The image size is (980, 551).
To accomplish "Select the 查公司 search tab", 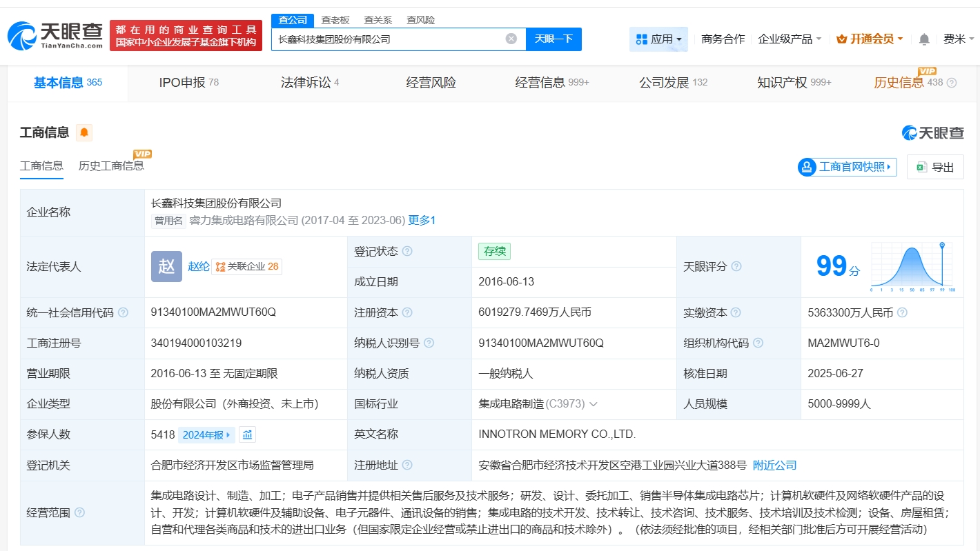I will tap(293, 20).
